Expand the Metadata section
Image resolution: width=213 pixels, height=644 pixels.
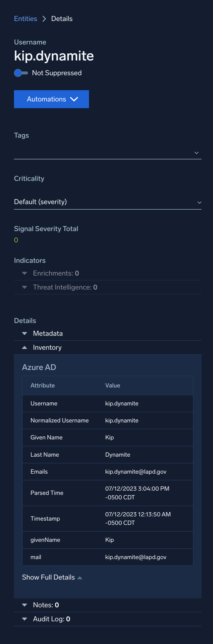(x=24, y=333)
